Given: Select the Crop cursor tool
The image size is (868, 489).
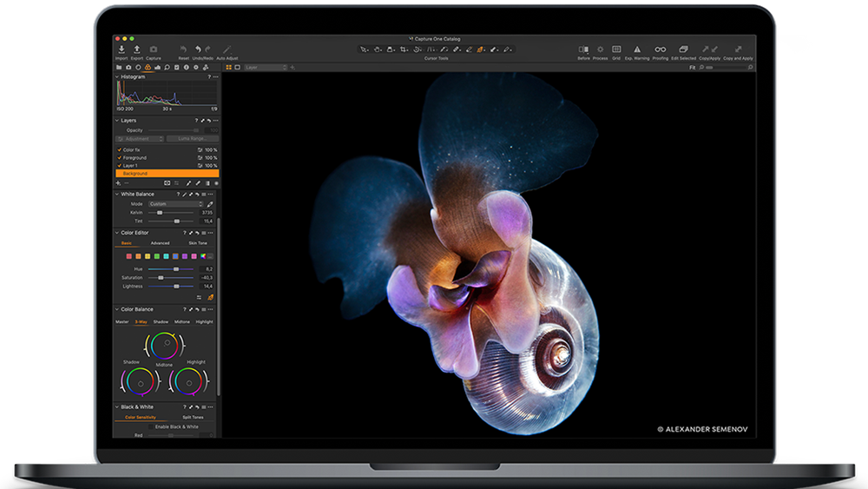Looking at the screenshot, I should 404,50.
